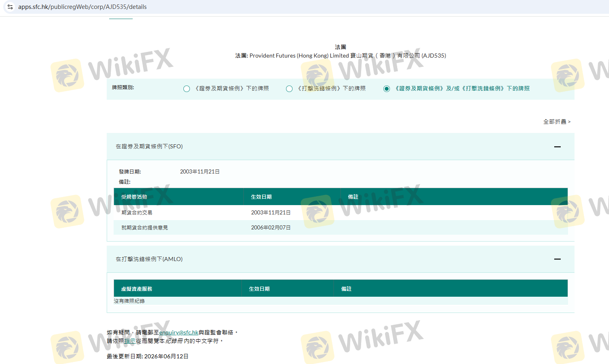The image size is (609, 364).
Task: Collapse the 在打擊洗錢條例下(AMLO) section
Action: click(x=557, y=259)
